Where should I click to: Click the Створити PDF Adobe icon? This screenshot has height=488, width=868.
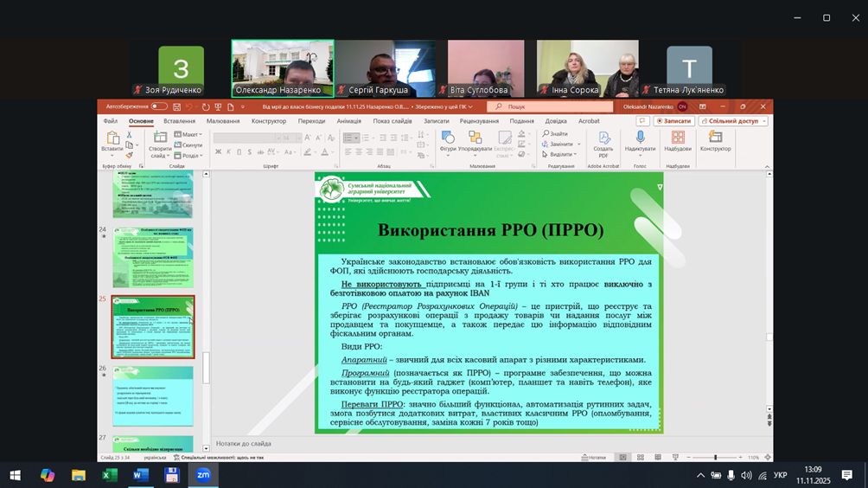tap(603, 139)
